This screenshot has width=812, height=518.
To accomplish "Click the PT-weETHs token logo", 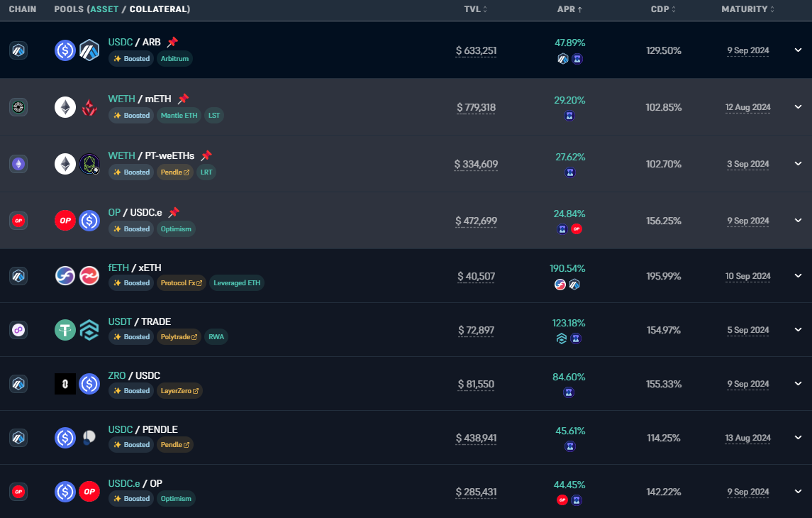I will pyautogui.click(x=89, y=164).
